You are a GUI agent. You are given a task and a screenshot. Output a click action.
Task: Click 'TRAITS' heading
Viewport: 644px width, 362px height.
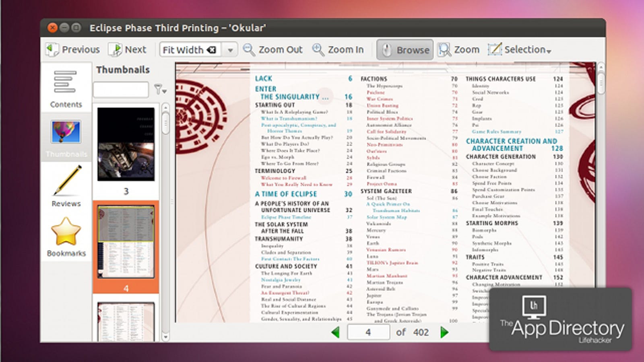(x=475, y=257)
